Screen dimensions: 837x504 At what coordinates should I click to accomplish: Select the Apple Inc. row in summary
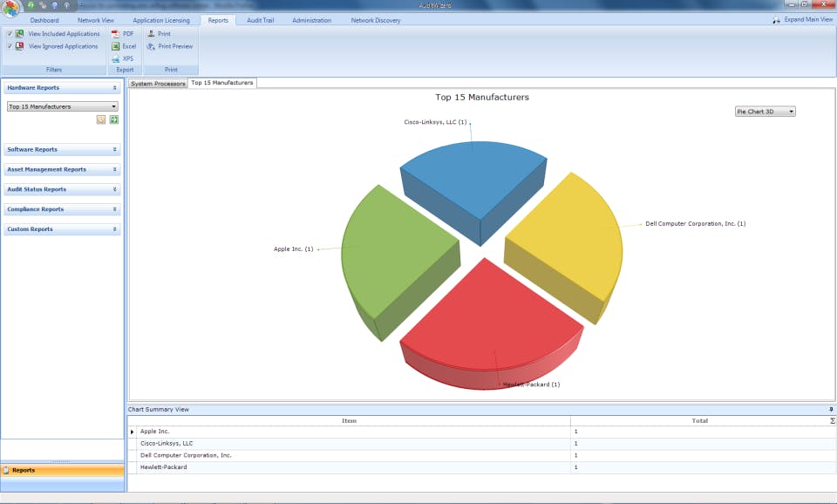tap(481, 432)
